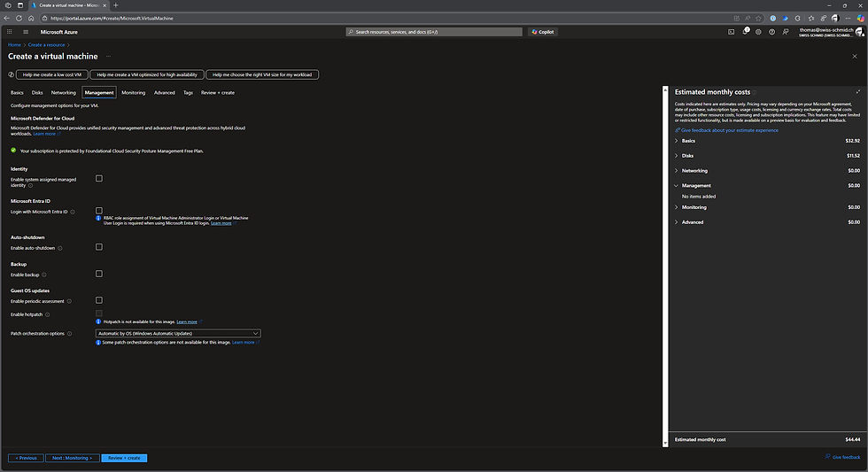
Task: Switch to the Disks tab
Action: click(37, 93)
